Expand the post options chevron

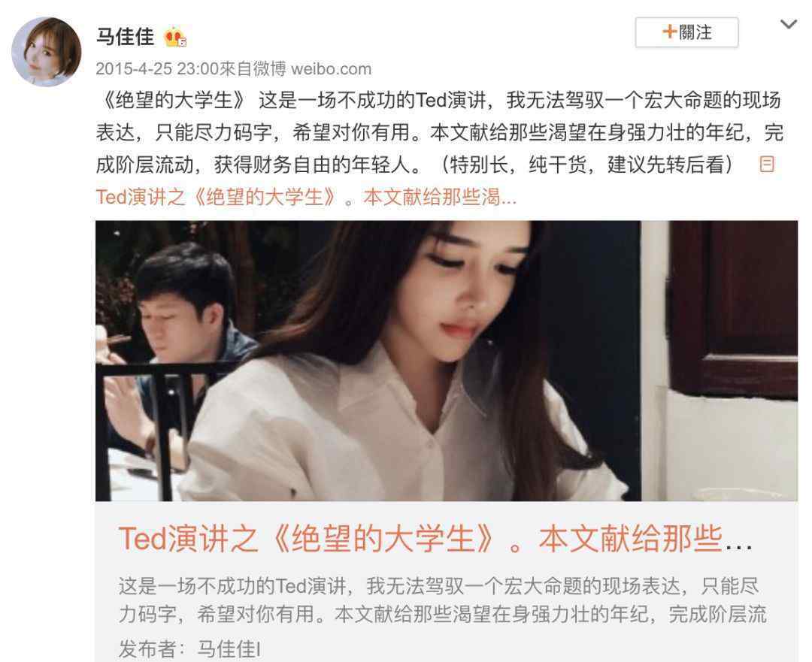788,24
